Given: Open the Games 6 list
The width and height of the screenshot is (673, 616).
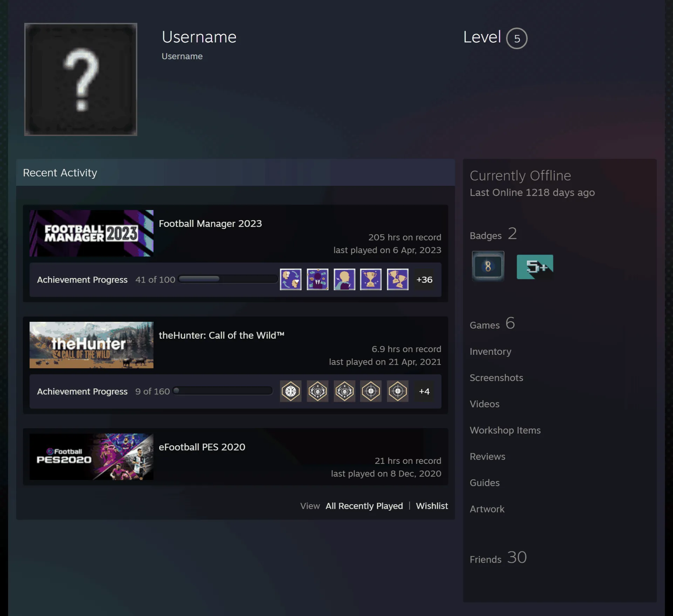Looking at the screenshot, I should pos(492,324).
